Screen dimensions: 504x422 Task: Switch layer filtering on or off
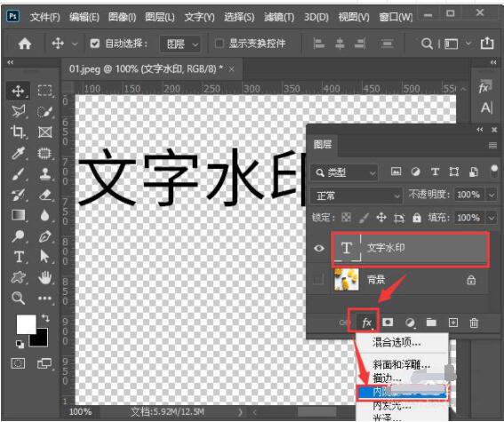pos(494,171)
